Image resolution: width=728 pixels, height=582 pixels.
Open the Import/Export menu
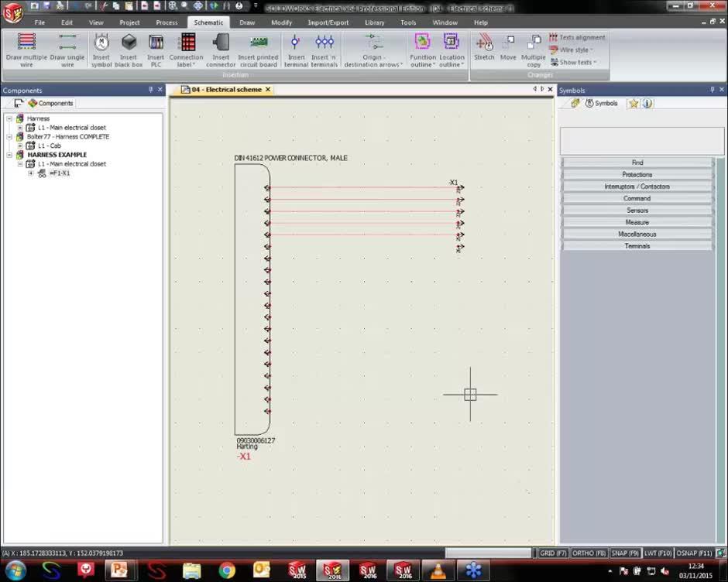pyautogui.click(x=328, y=22)
